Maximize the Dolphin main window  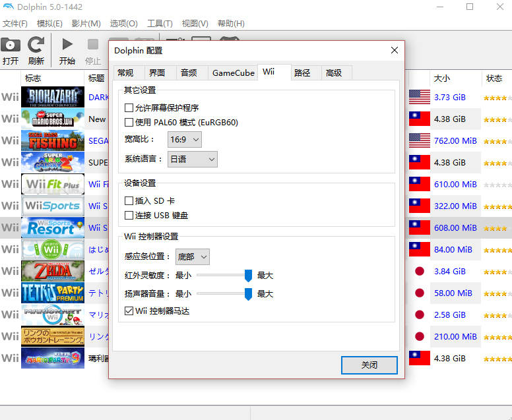[470, 7]
